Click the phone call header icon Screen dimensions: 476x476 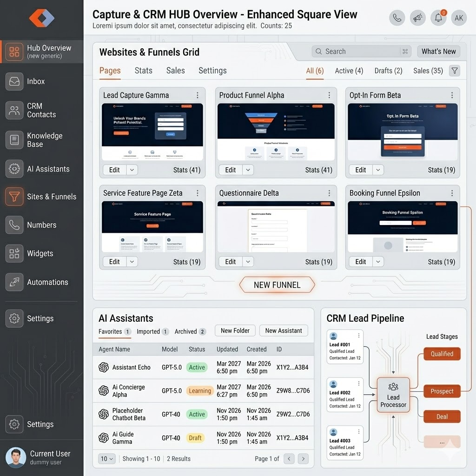coord(397,18)
